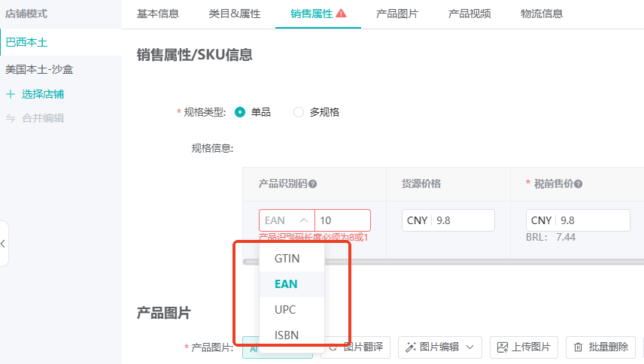Collapse the left sidebar with the arrow handle
644x364 pixels.
[4, 243]
